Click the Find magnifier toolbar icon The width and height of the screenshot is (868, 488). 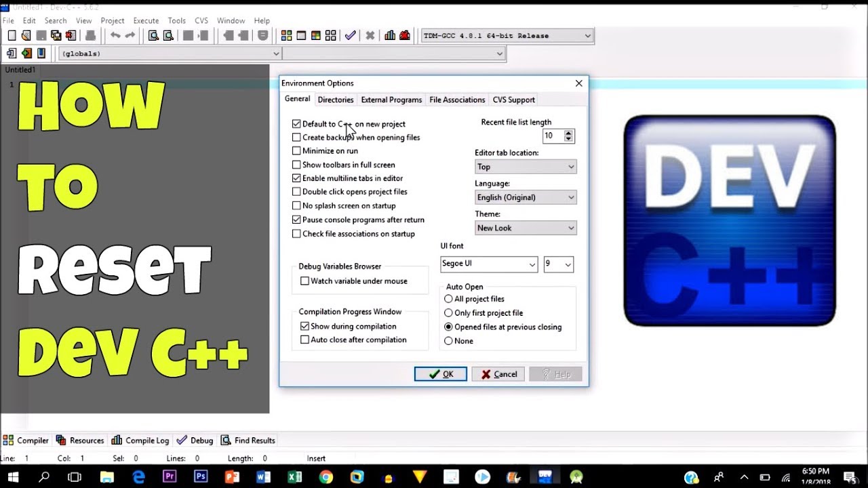click(153, 36)
